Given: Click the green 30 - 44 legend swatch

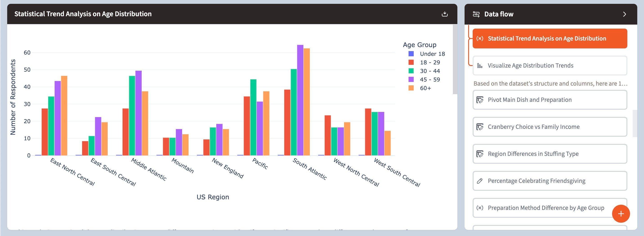Looking at the screenshot, I should pyautogui.click(x=411, y=71).
